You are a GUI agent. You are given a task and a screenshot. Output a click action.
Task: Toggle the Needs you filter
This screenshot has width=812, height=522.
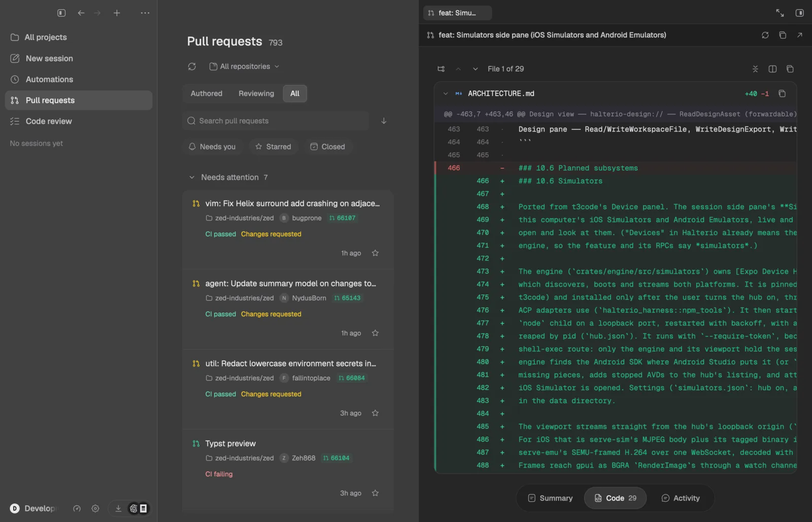[x=212, y=147]
